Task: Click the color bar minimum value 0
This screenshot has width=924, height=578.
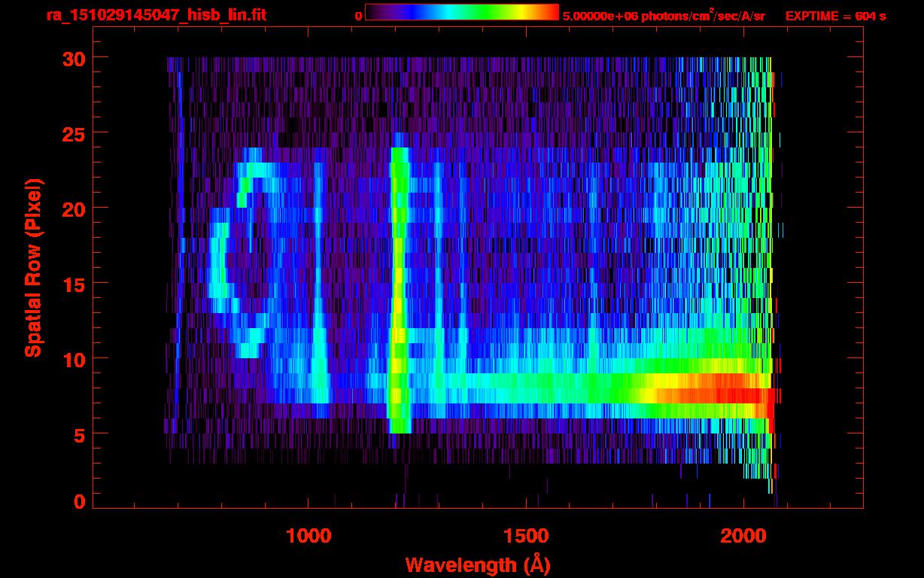Action: pyautogui.click(x=358, y=16)
